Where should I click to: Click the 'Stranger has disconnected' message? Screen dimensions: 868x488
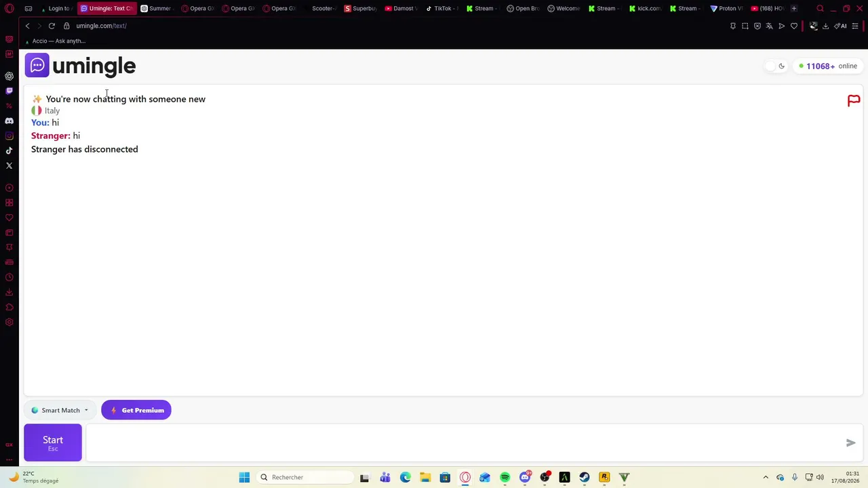click(84, 149)
